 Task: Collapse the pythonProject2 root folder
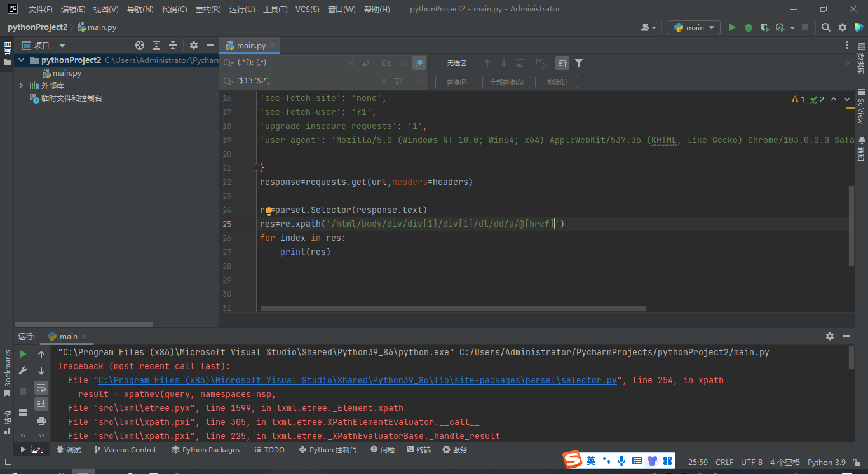(21, 60)
